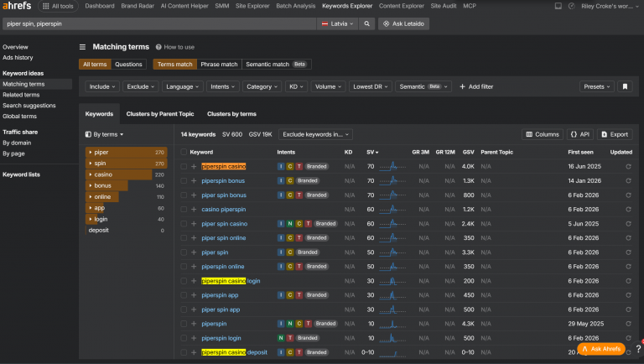Image resolution: width=644 pixels, height=364 pixels.
Task: Tick the select-all keywords checkbox
Action: pos(184,152)
